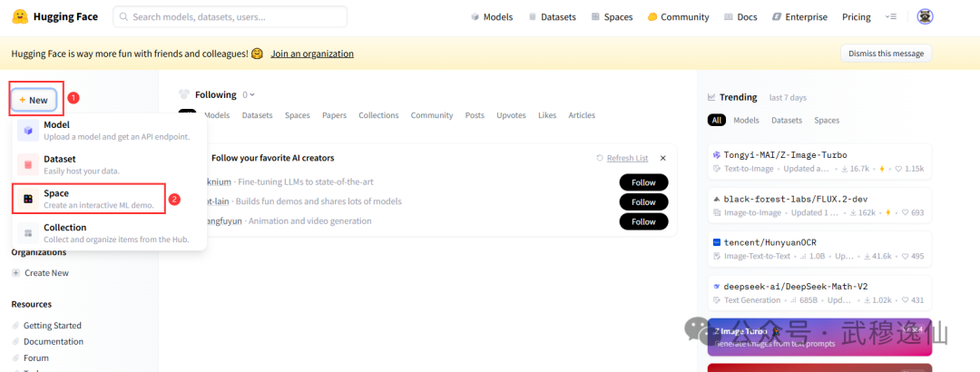Open Datasets in the top navigation

[x=552, y=17]
